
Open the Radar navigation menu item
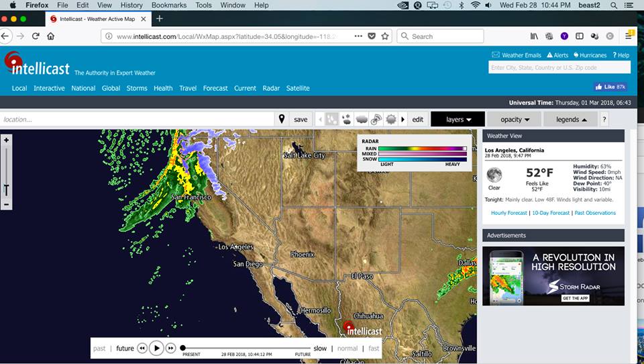pyautogui.click(x=271, y=88)
